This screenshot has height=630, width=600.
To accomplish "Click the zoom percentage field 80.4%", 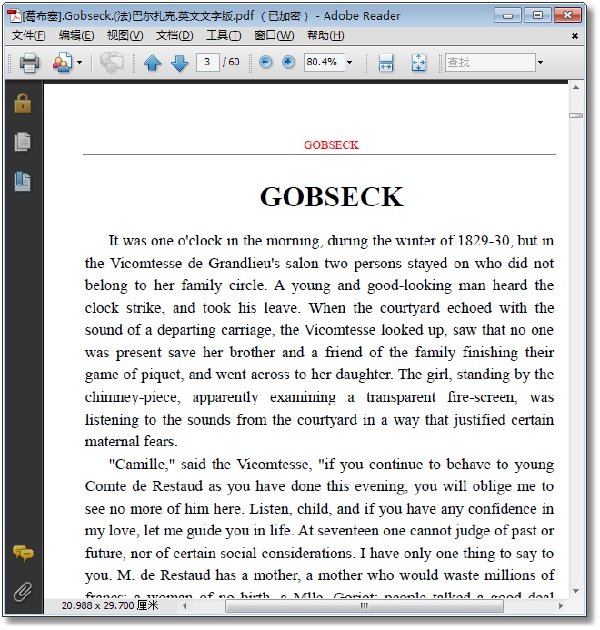I will coord(324,62).
